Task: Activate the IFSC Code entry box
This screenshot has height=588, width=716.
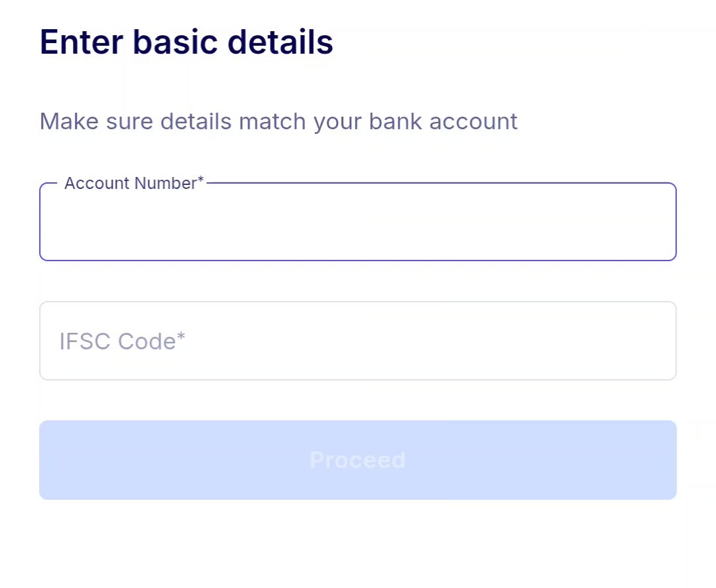Action: tap(358, 341)
